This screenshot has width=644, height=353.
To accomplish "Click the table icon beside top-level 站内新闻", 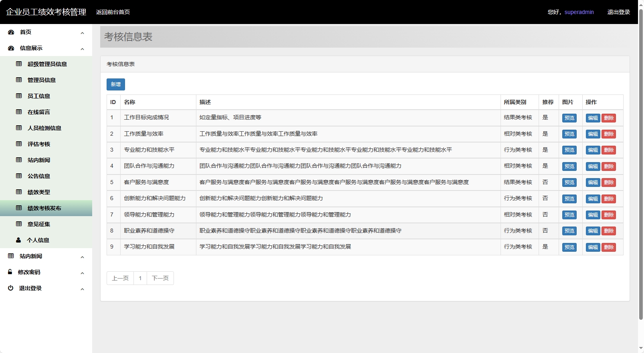I will tap(11, 256).
